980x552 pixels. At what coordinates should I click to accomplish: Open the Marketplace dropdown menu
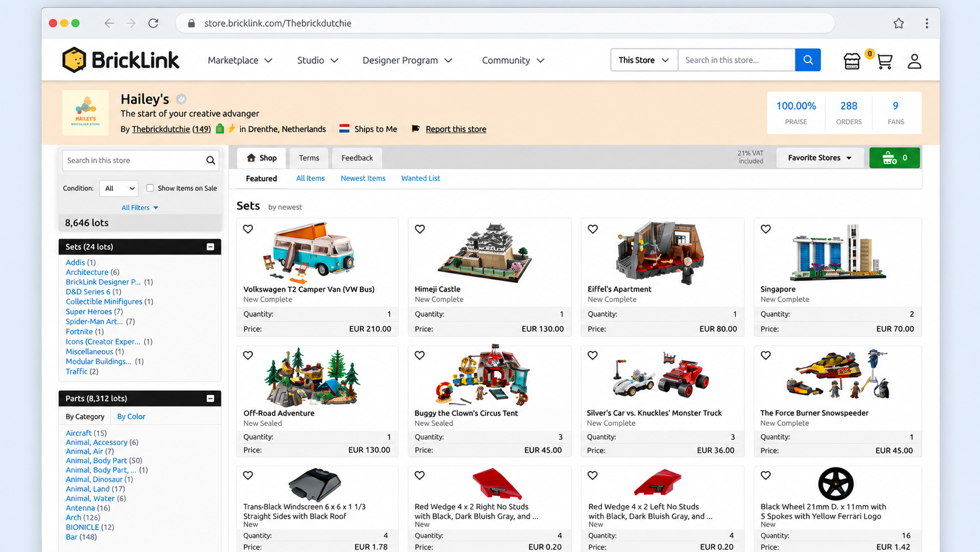tap(240, 60)
